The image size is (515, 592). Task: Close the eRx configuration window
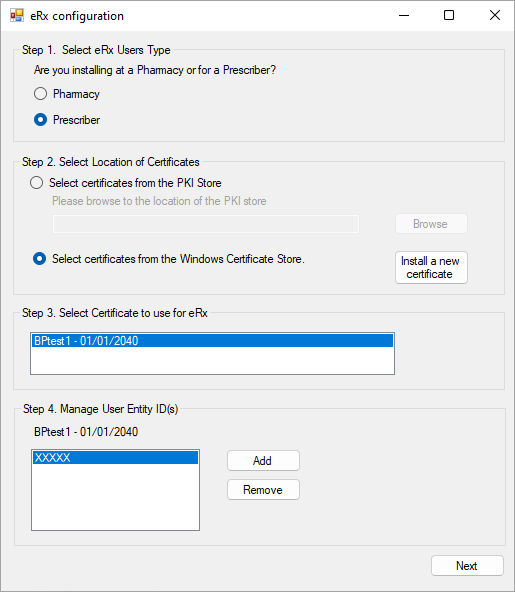(x=495, y=15)
